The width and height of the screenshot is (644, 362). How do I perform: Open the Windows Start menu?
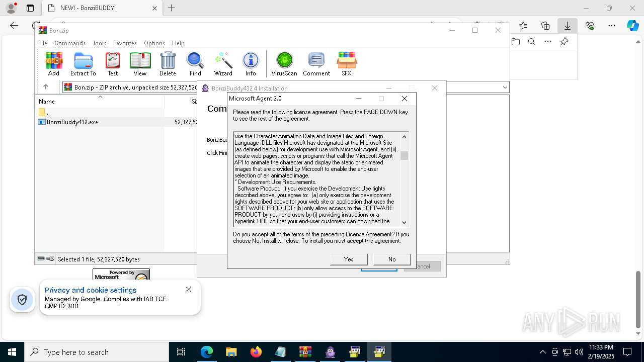pos(12,352)
